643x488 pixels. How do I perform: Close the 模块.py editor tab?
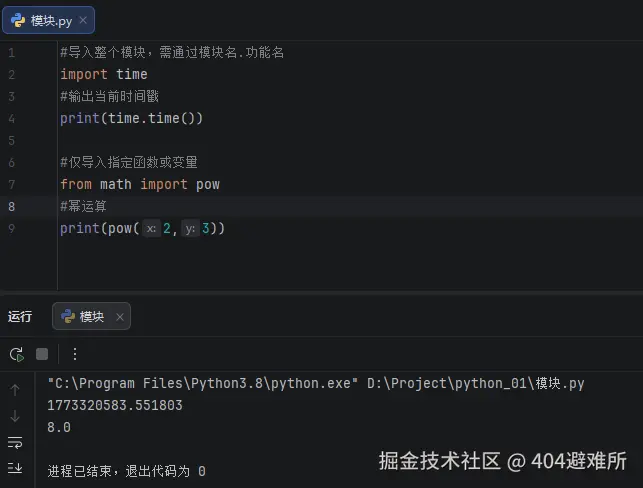pyautogui.click(x=83, y=20)
